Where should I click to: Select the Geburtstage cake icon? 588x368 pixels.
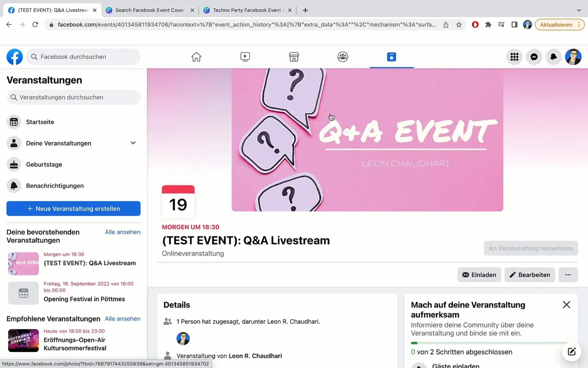14,164
